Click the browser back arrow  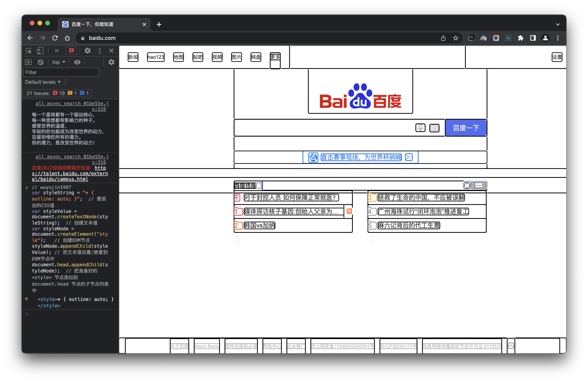click(x=30, y=38)
